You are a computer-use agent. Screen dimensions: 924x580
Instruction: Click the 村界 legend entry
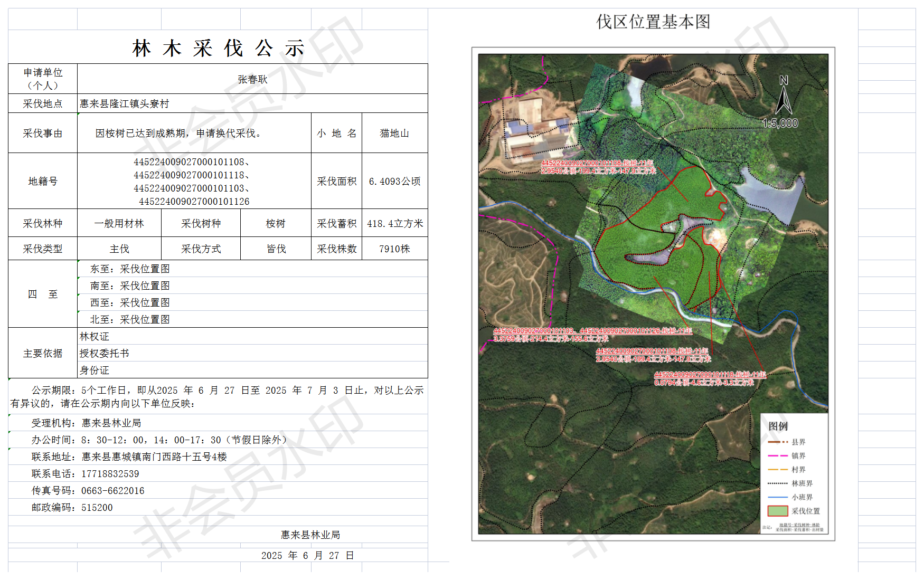click(786, 469)
